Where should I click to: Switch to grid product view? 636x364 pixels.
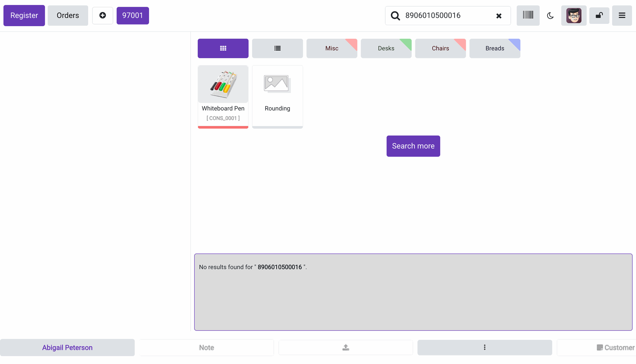pos(223,48)
